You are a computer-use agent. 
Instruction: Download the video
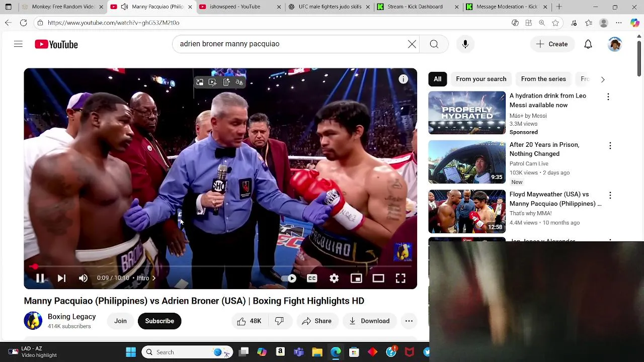[x=369, y=321]
